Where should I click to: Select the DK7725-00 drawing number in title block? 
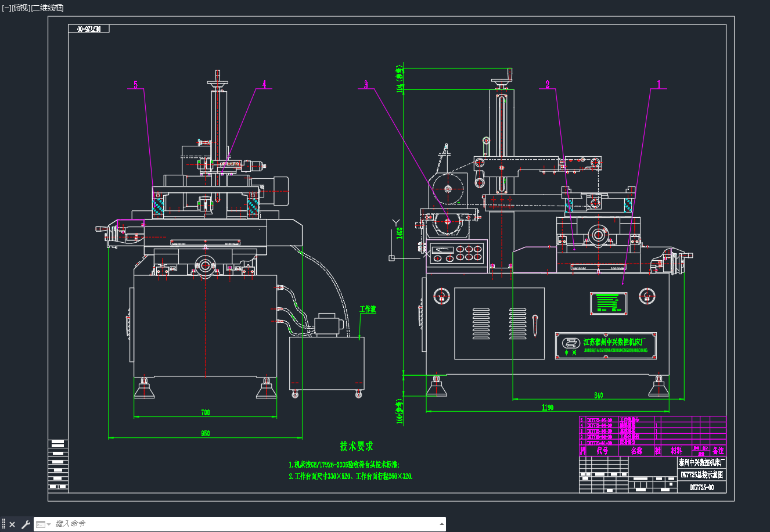(x=701, y=488)
